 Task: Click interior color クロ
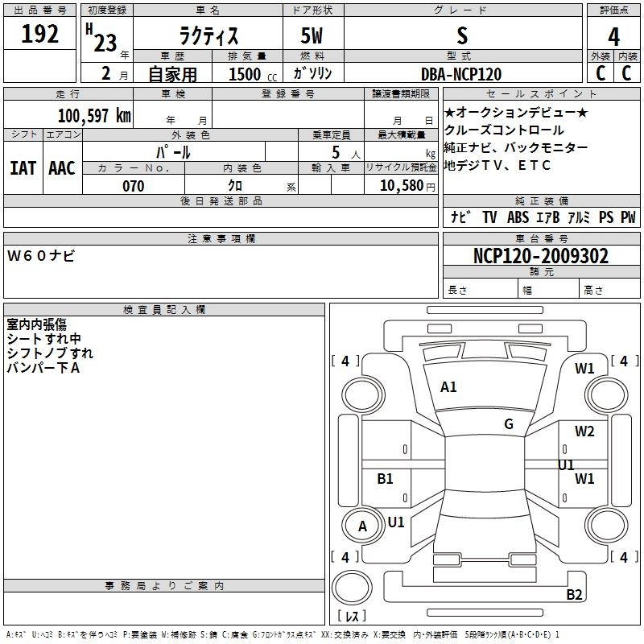click(235, 186)
